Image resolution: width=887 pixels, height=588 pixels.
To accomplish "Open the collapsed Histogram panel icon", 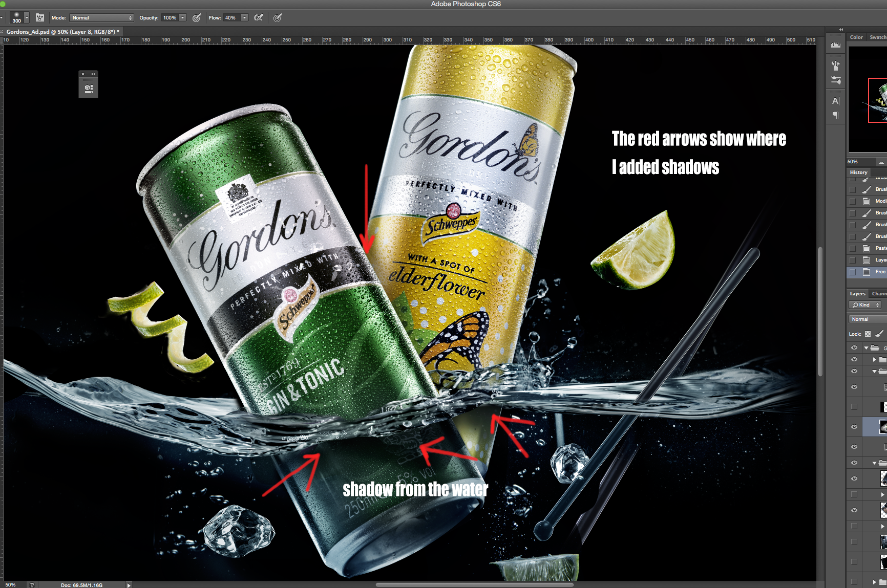I will (x=836, y=45).
